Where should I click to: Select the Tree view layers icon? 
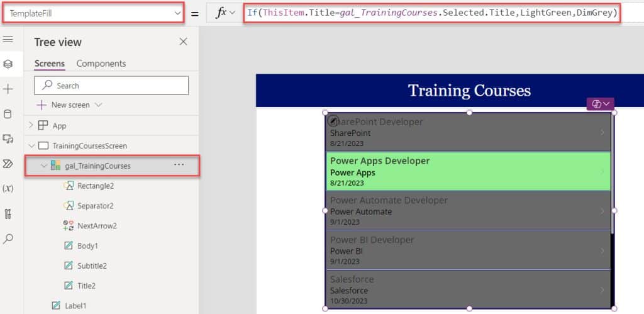click(8, 64)
